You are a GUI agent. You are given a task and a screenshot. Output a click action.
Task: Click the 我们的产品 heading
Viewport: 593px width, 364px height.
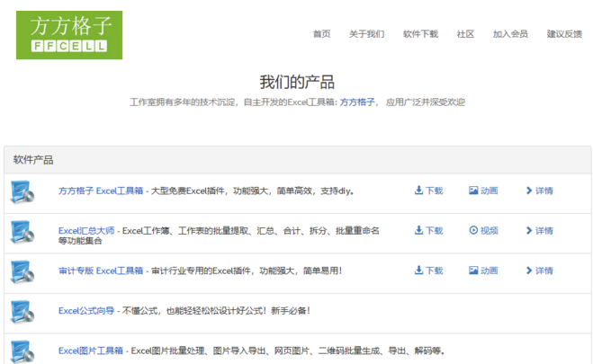pyautogui.click(x=297, y=83)
